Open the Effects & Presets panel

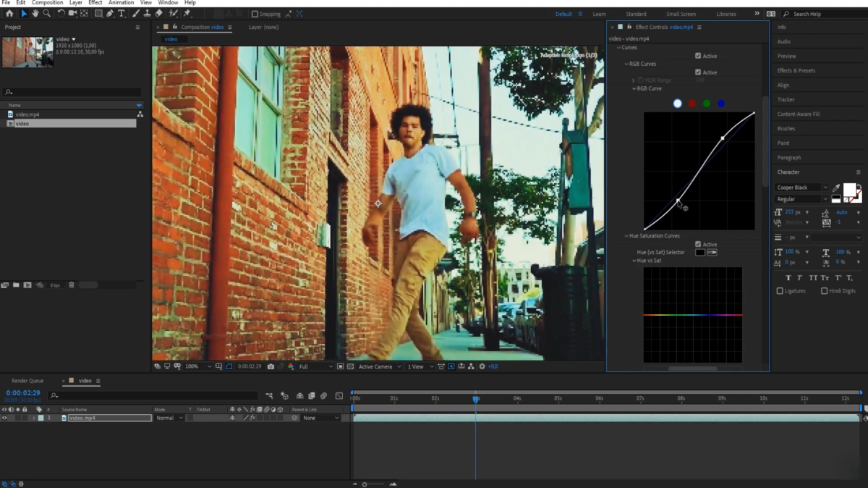point(796,71)
